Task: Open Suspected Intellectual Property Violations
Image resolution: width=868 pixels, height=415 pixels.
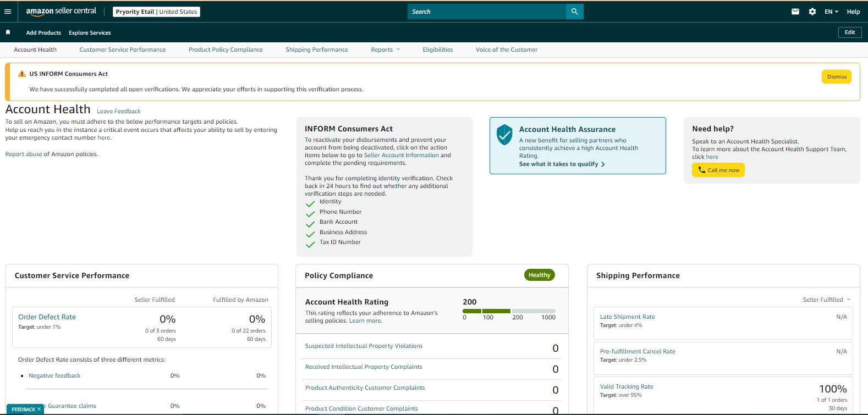Action: pyautogui.click(x=364, y=346)
